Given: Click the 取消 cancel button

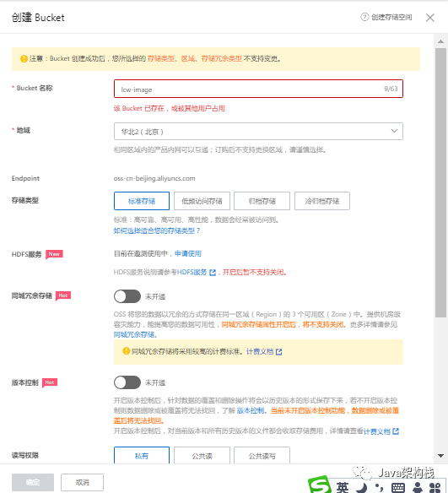Looking at the screenshot, I should tap(83, 482).
